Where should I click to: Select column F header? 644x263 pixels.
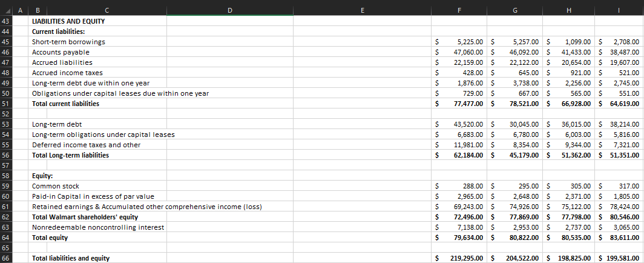[459, 11]
